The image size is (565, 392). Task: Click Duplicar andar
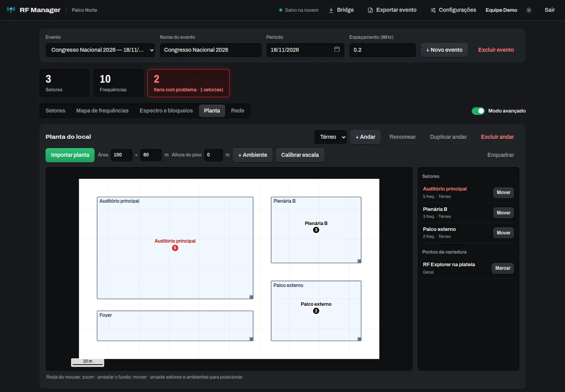(x=448, y=137)
